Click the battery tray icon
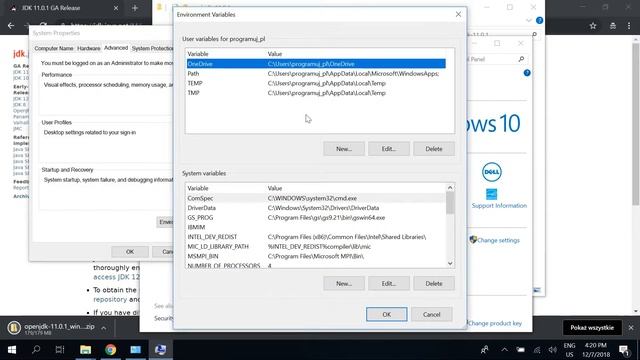The image size is (640, 360). pos(520,350)
